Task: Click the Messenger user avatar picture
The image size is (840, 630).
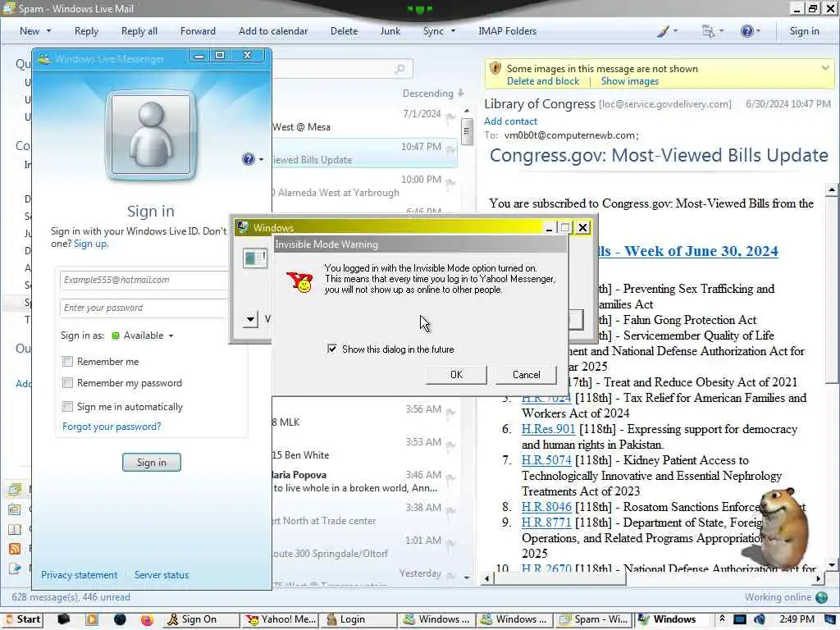Action: point(151,135)
